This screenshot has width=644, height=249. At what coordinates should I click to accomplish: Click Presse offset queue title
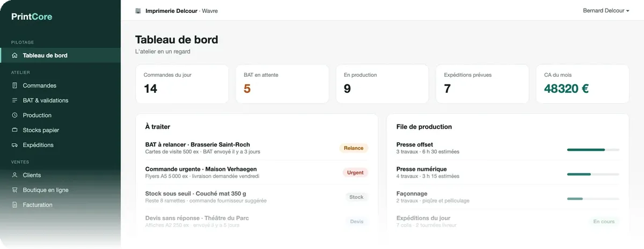[415, 144]
